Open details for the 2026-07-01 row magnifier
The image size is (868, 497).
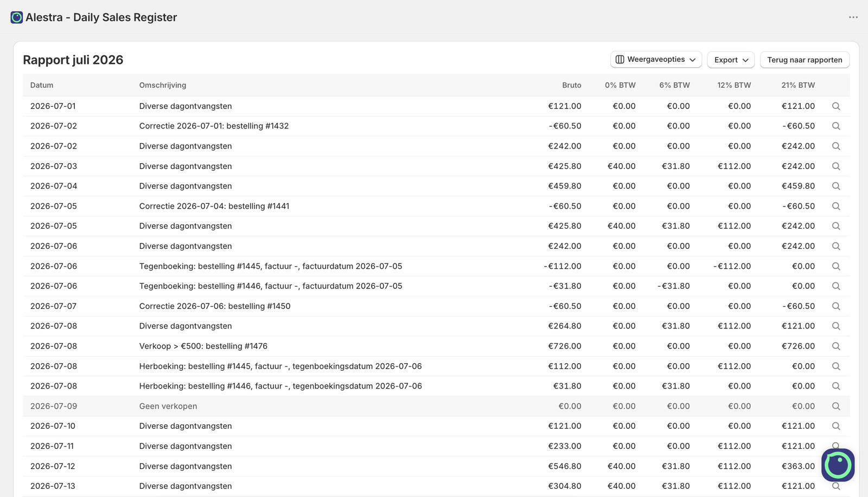[836, 106]
